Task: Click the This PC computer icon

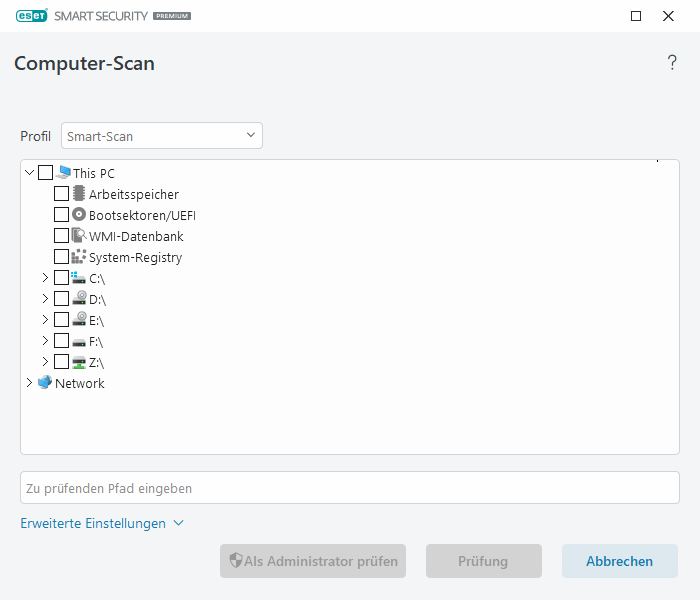Action: pyautogui.click(x=64, y=172)
